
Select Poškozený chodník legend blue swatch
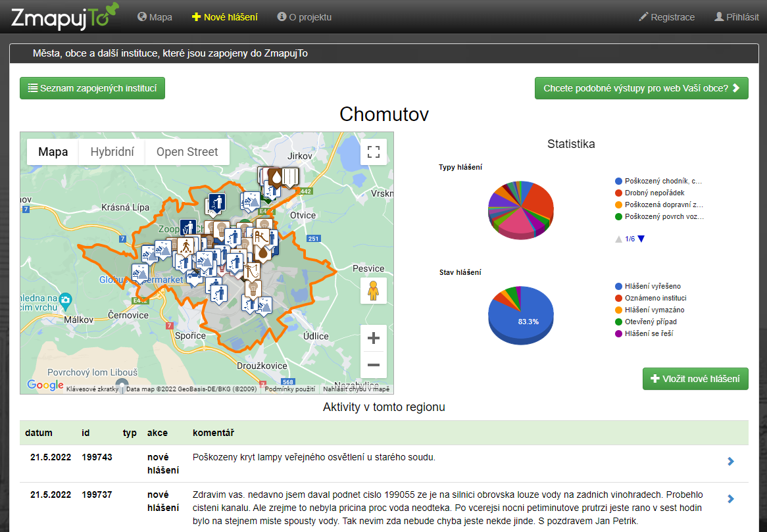(619, 181)
